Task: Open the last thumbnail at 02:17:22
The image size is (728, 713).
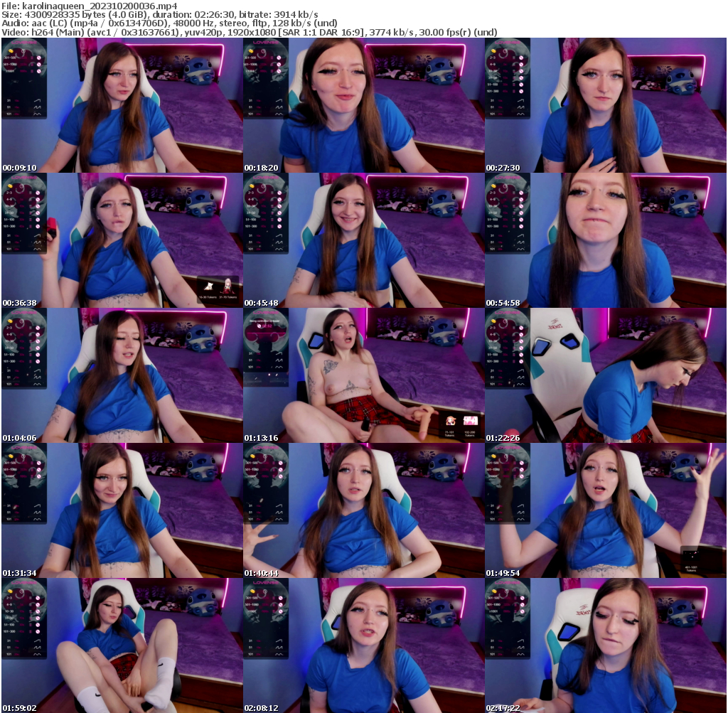Action: coord(606,645)
